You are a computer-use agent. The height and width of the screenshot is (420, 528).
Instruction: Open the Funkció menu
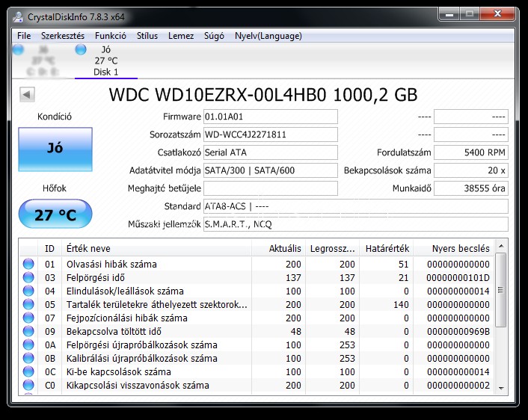[111, 35]
